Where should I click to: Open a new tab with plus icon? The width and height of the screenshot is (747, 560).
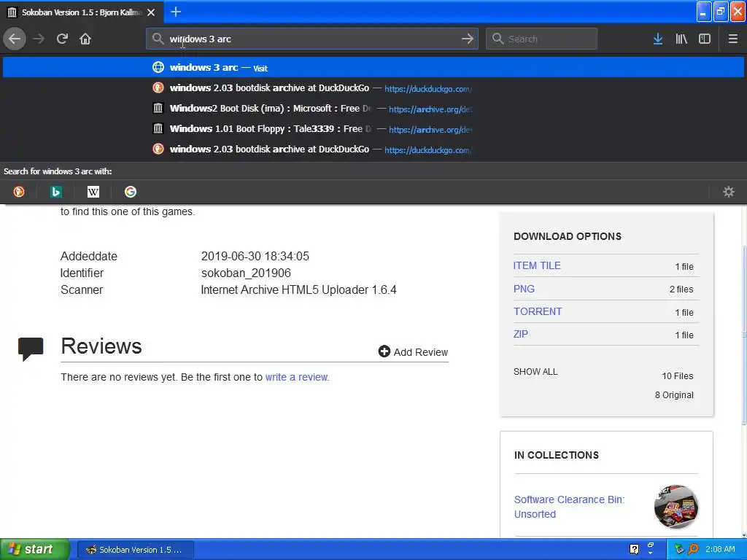pos(175,12)
